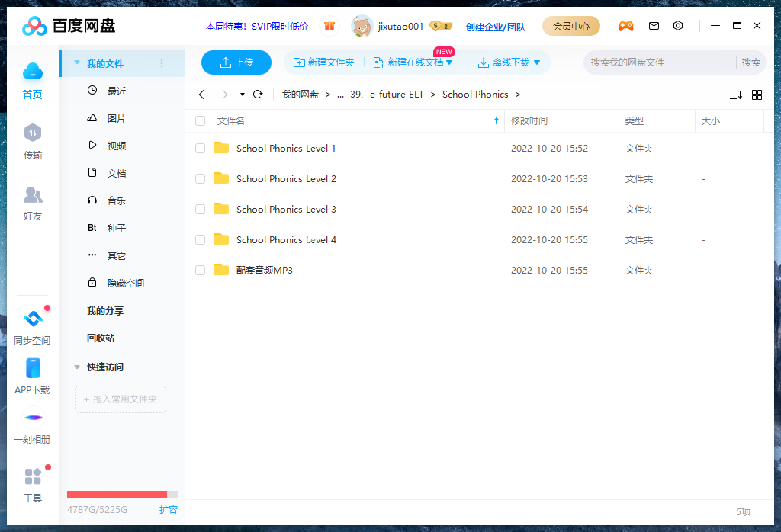
Task: Switch to grid view
Action: 757,95
